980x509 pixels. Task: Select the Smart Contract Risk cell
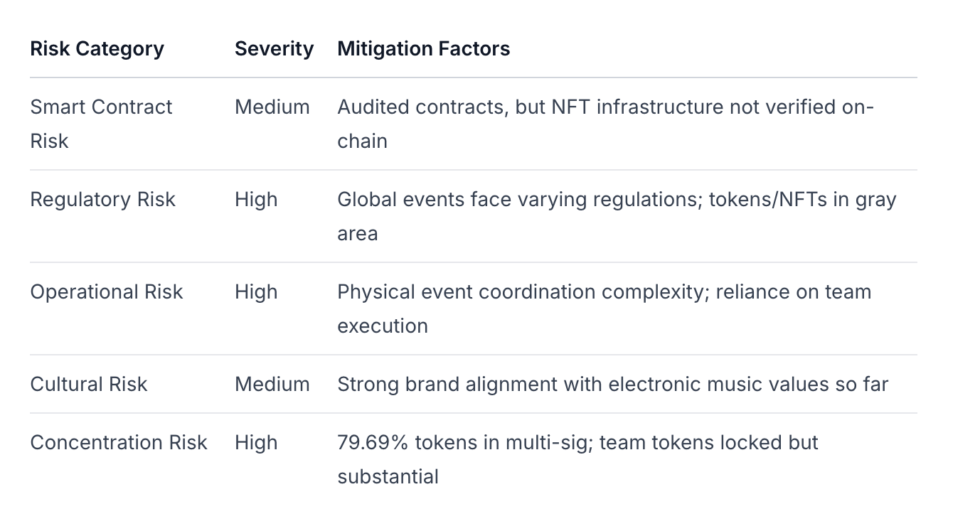(101, 124)
